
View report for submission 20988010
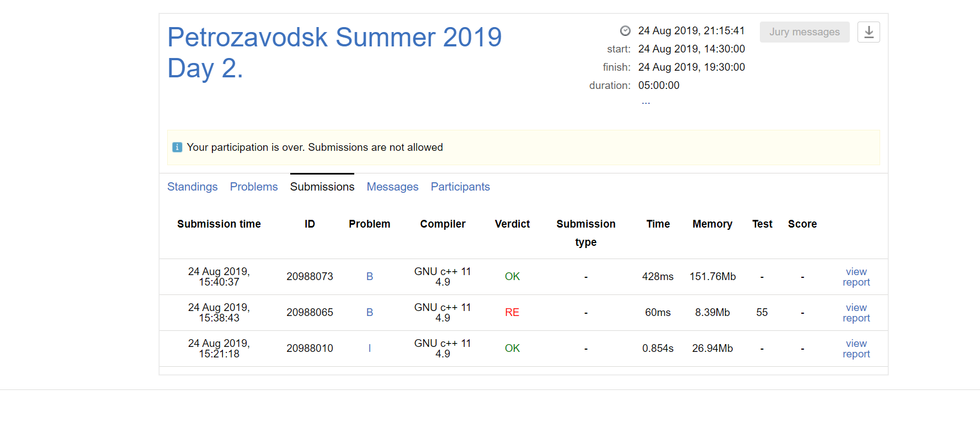[x=856, y=349]
